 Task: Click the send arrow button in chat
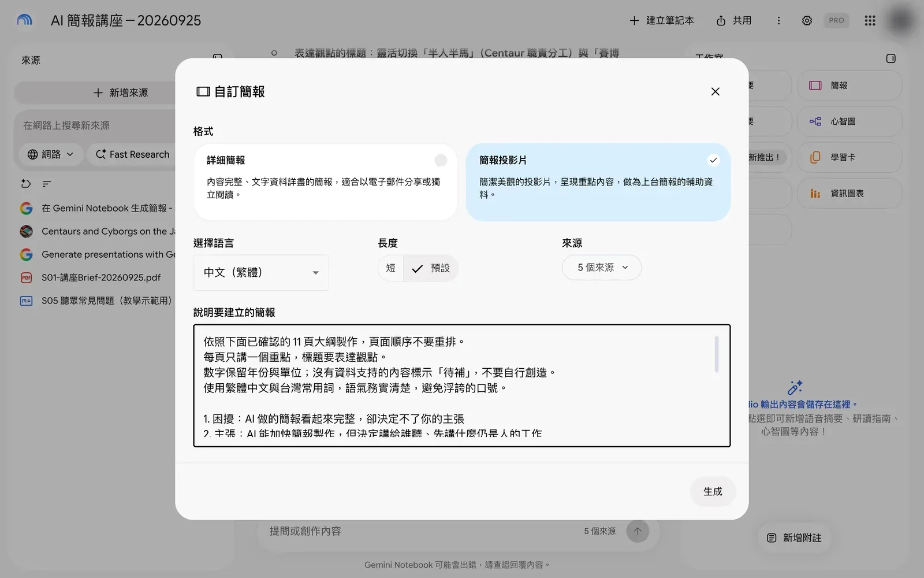(638, 531)
